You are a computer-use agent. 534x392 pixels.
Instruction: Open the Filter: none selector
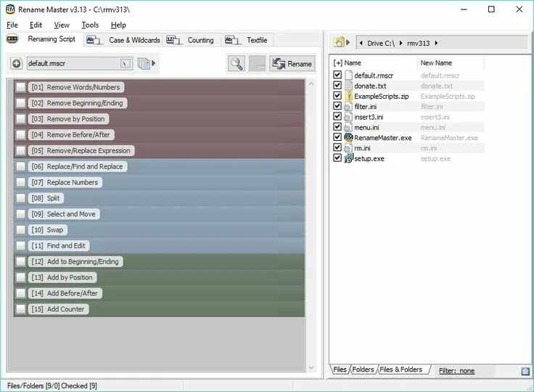point(456,370)
